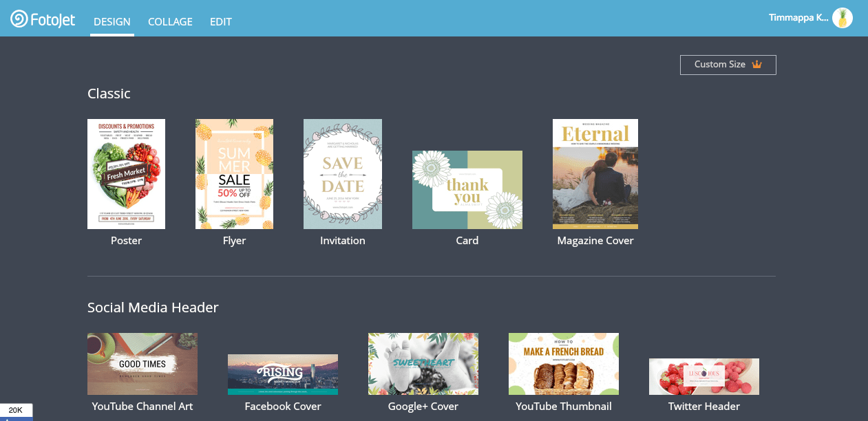
Task: Choose the YouTube Channel Art thumbnail
Action: pos(142,364)
